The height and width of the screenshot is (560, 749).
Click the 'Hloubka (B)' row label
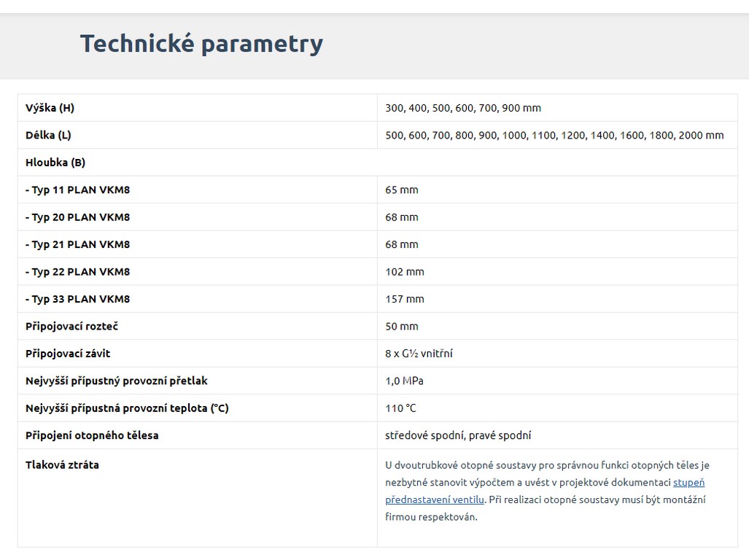(x=55, y=163)
